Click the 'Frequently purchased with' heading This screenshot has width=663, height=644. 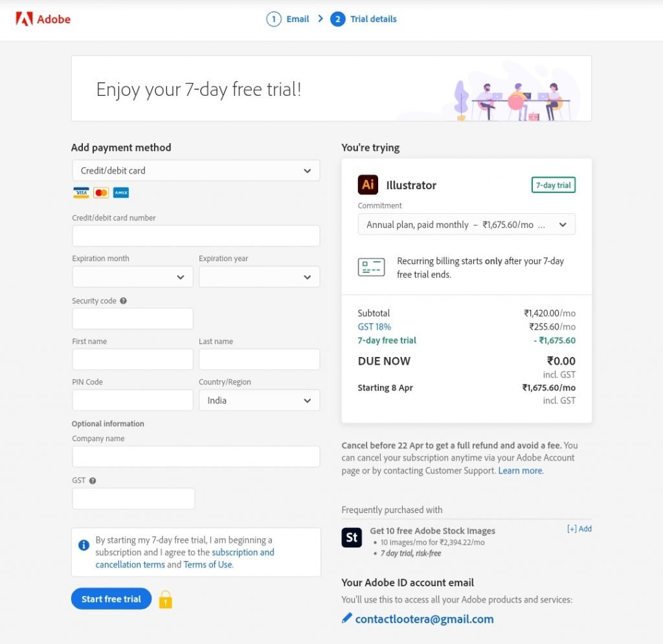coord(392,510)
